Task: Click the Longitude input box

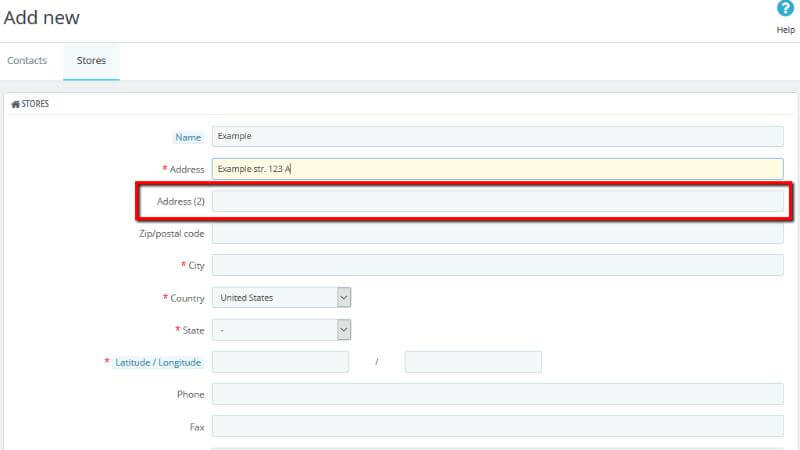Action: pyautogui.click(x=473, y=362)
